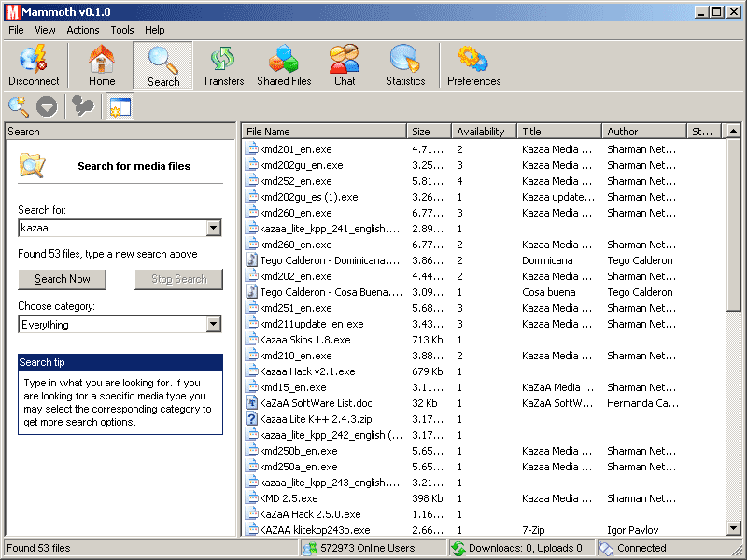Click the file icon of kmd201_en.exe
The height and width of the screenshot is (560, 747).
[x=251, y=148]
